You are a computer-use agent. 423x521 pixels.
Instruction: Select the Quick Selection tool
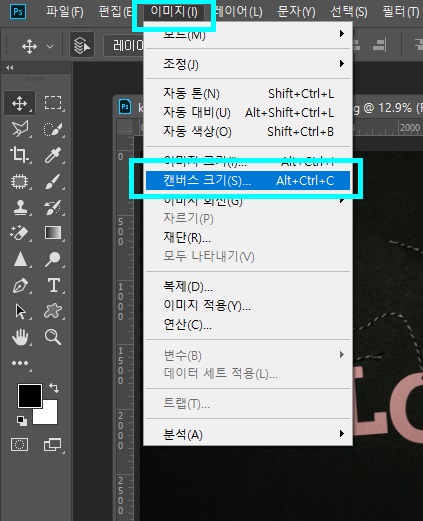coord(53,129)
